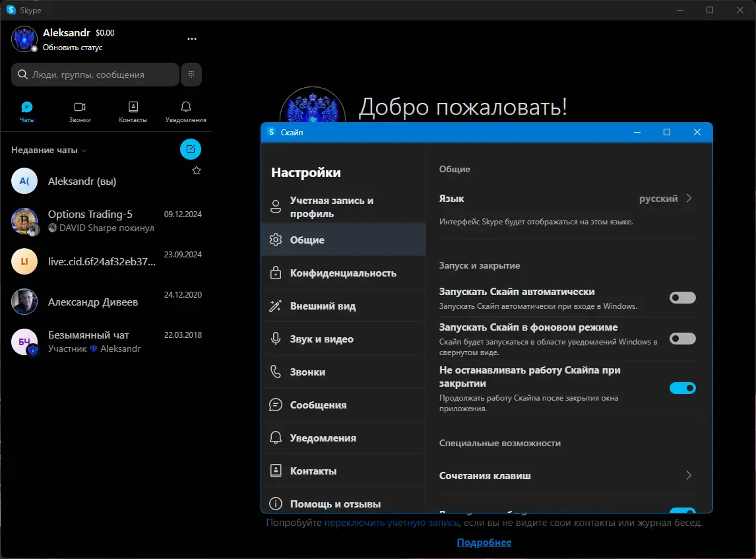Select the Конфиденциальность lock icon

(276, 273)
